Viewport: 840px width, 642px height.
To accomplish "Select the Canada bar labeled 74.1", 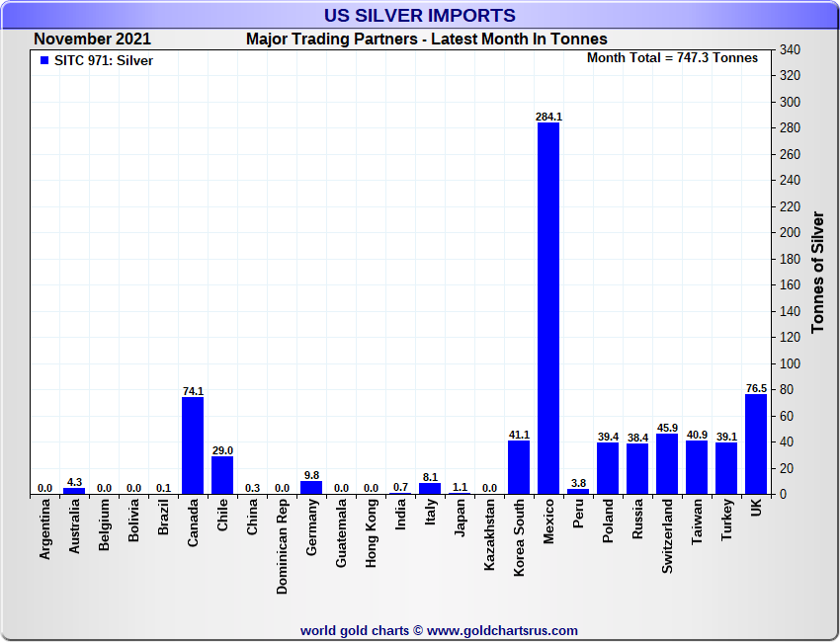I will coord(193,445).
